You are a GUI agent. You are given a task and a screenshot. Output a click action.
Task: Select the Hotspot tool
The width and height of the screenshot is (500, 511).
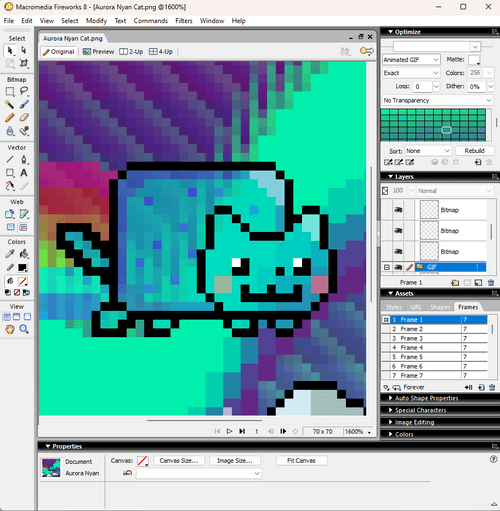pos(10,214)
